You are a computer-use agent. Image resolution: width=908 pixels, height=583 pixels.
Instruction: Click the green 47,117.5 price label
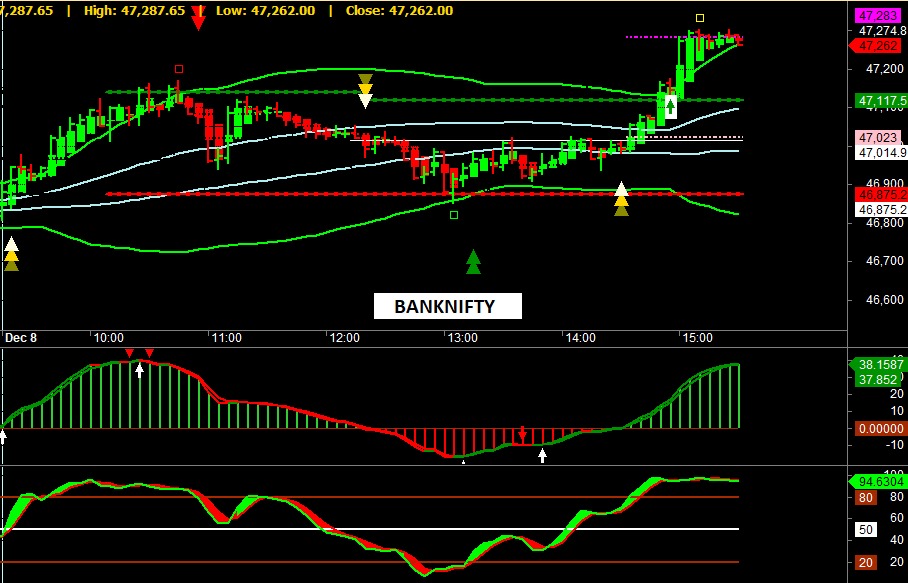(x=880, y=101)
